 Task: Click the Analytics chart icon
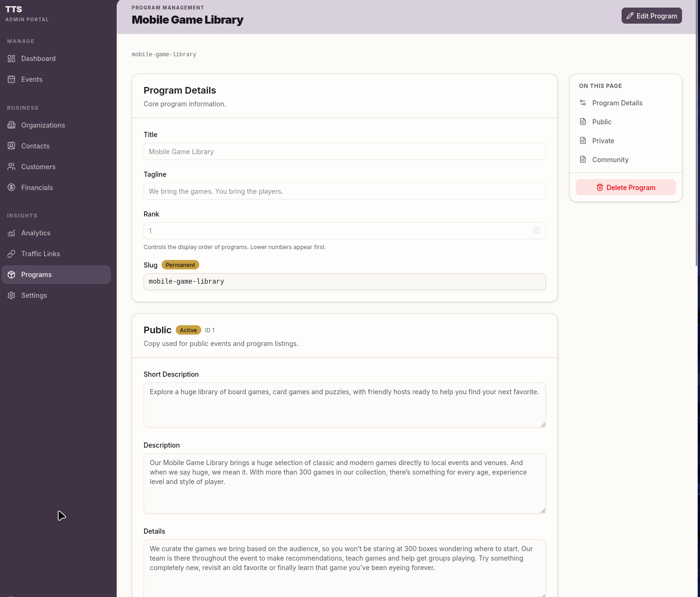coord(11,233)
